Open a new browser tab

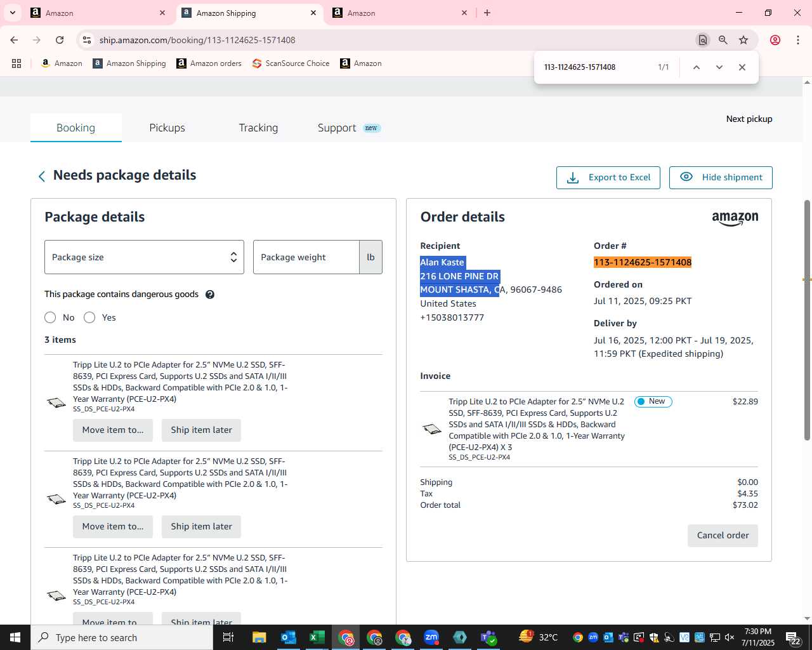(487, 13)
